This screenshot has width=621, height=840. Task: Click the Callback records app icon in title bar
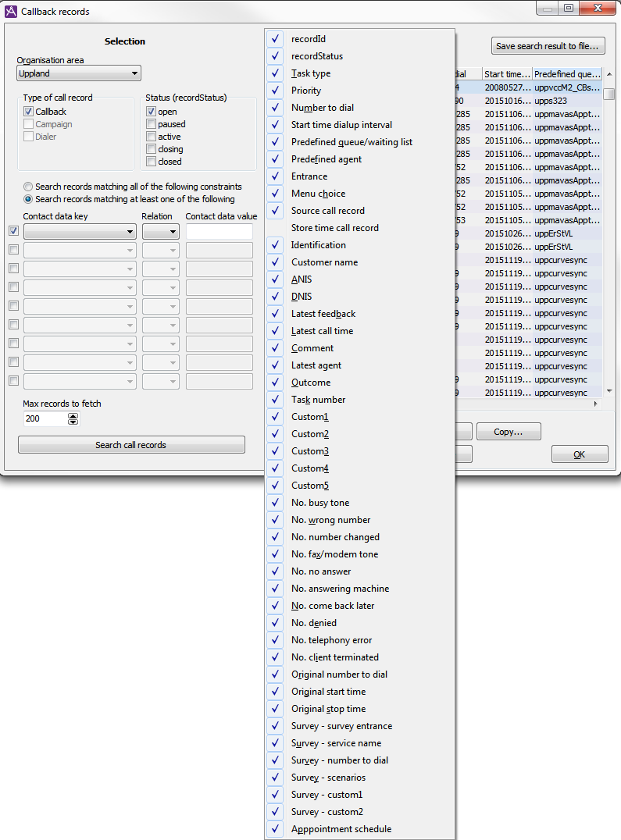[x=12, y=12]
